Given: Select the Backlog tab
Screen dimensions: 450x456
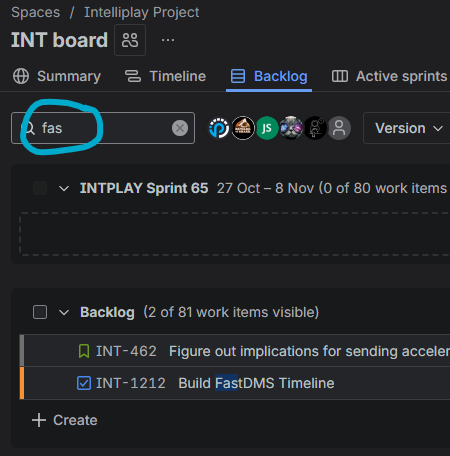Looking at the screenshot, I should 269,76.
